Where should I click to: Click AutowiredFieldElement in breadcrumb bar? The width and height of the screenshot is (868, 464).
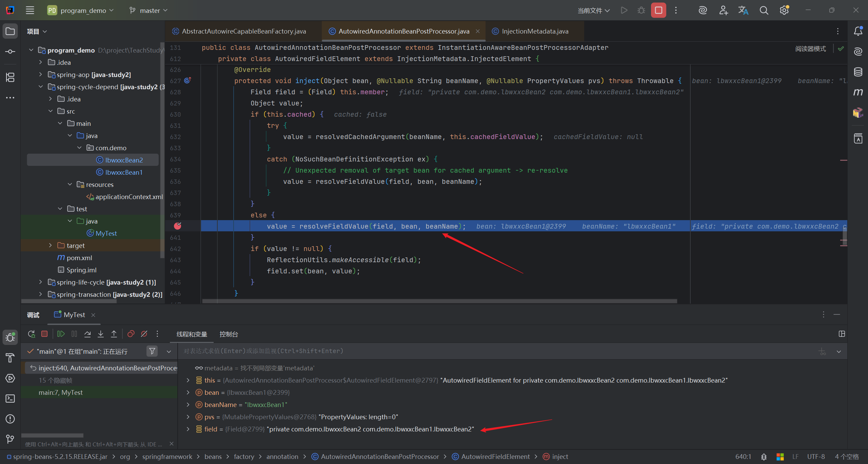495,457
